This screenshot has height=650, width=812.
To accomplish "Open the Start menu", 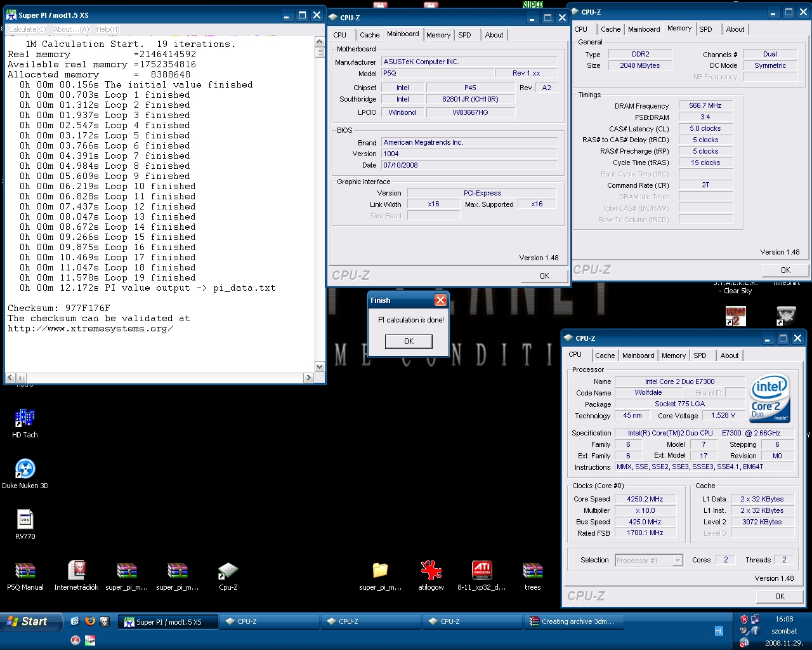I will click(31, 622).
